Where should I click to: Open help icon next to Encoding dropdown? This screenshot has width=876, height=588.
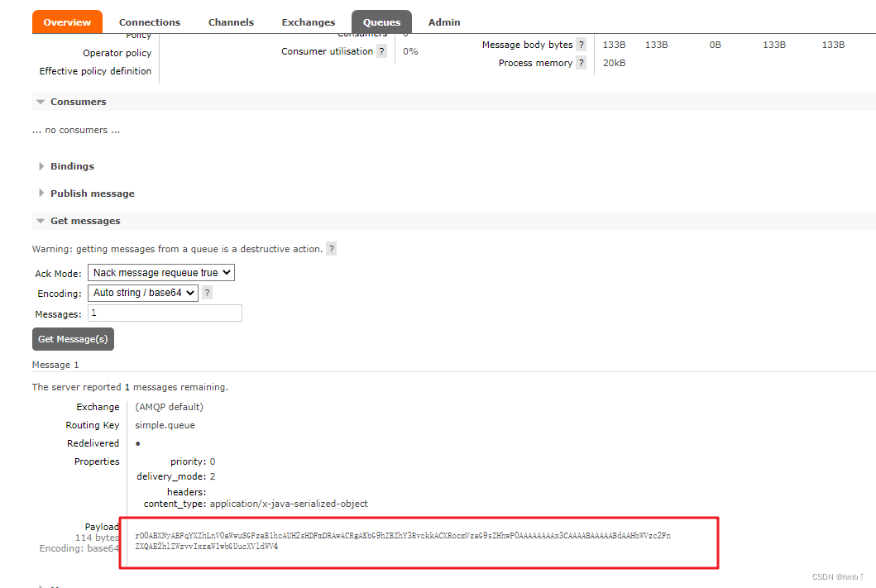click(x=207, y=293)
